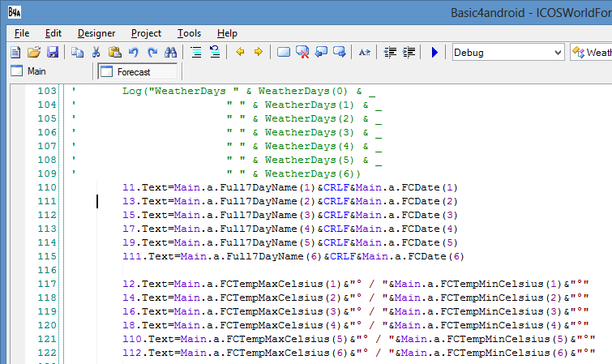The height and width of the screenshot is (364, 612).
Task: Cut the selection with the scissors icon
Action: click(96, 52)
